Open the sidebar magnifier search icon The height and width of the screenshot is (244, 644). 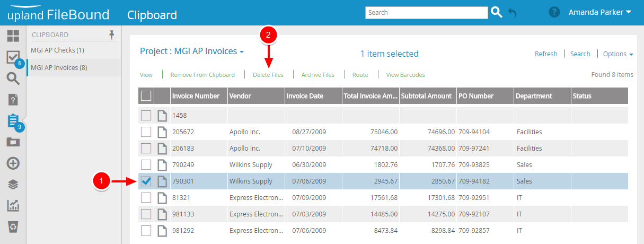[x=13, y=79]
